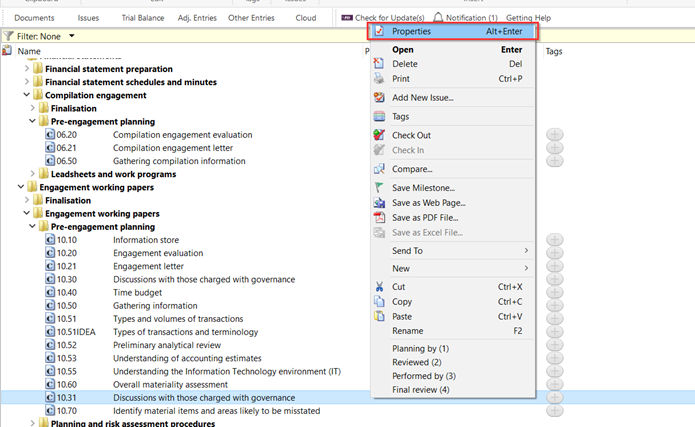Click the Add New Issue icon
This screenshot has width=695, height=427.
click(x=378, y=98)
